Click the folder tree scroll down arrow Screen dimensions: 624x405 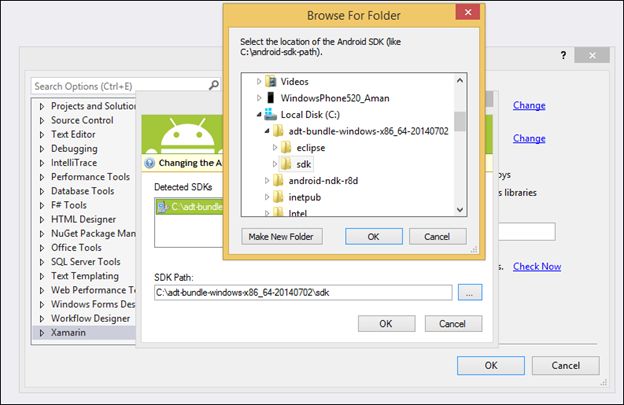[460, 209]
